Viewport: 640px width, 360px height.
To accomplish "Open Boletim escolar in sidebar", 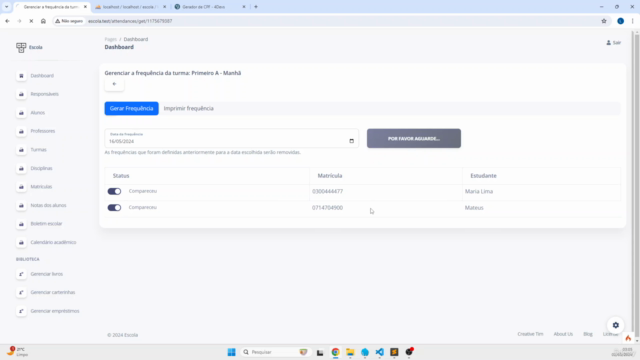I will click(46, 224).
